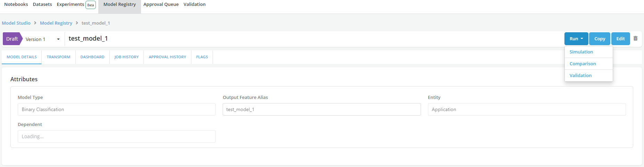Switch to the Flags tab
Viewport: 644px width, 167px height.
tap(202, 57)
